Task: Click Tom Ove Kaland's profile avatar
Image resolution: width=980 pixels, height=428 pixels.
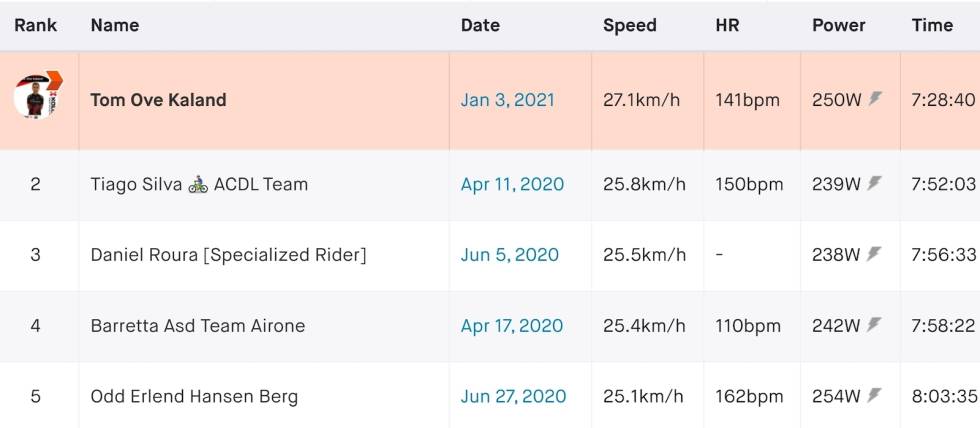Action: pos(38,96)
